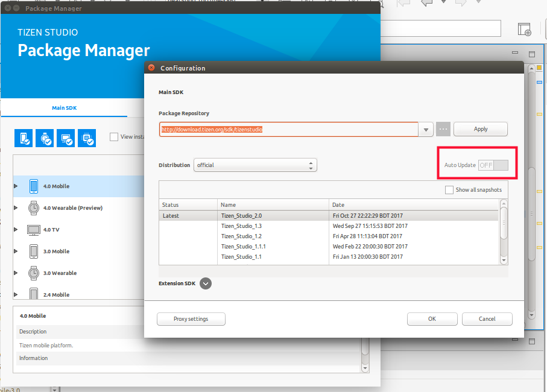Toggle the Auto Update switch
The image size is (547, 392).
click(493, 165)
